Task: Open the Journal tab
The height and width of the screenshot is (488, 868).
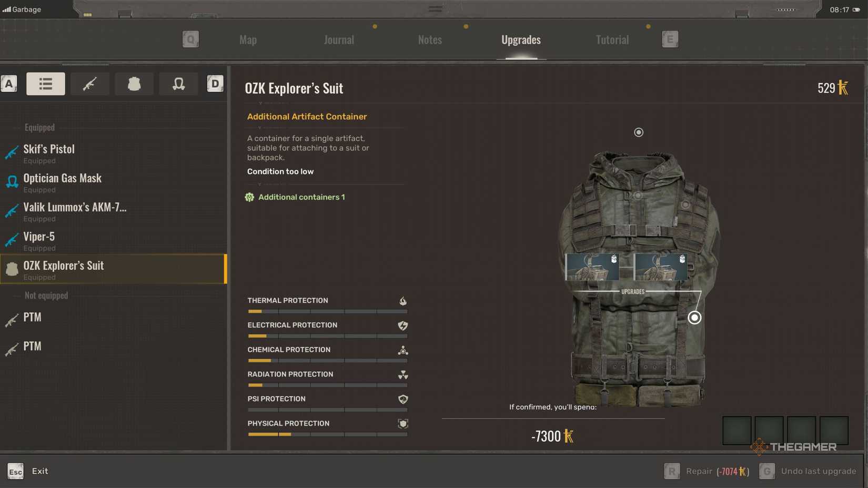Action: pos(339,39)
